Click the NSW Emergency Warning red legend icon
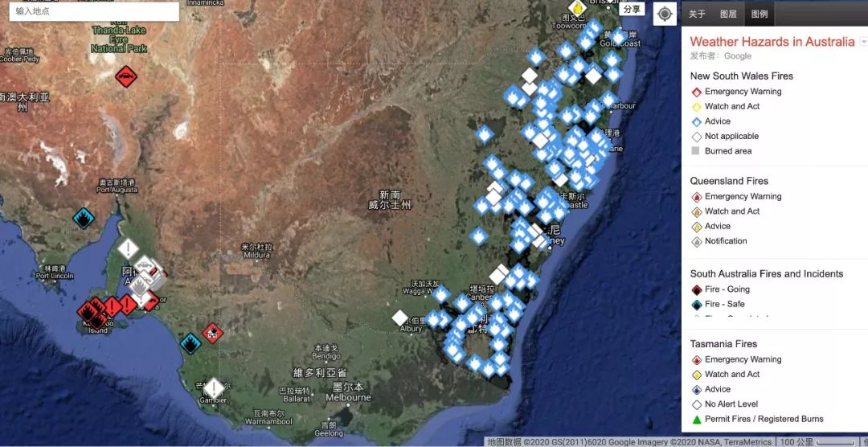This screenshot has width=868, height=447. coord(696,92)
